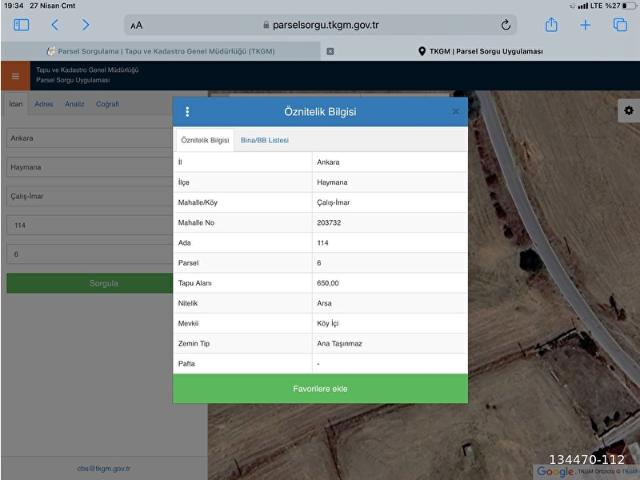Open the Safari sidebar panel

[21, 25]
